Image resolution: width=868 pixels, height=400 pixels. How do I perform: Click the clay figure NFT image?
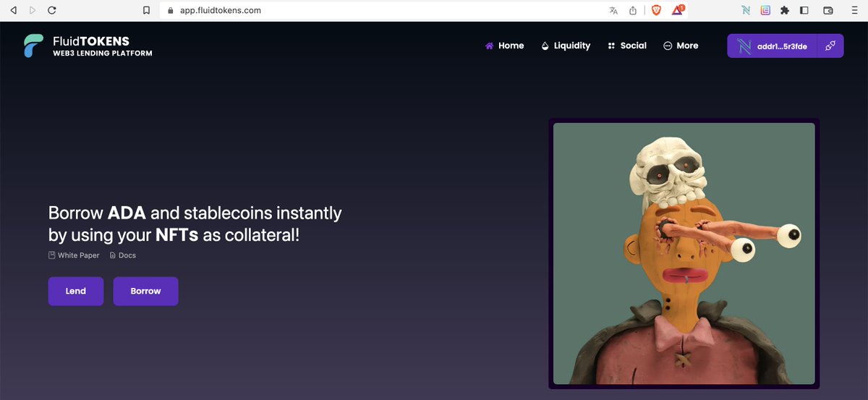pos(684,253)
